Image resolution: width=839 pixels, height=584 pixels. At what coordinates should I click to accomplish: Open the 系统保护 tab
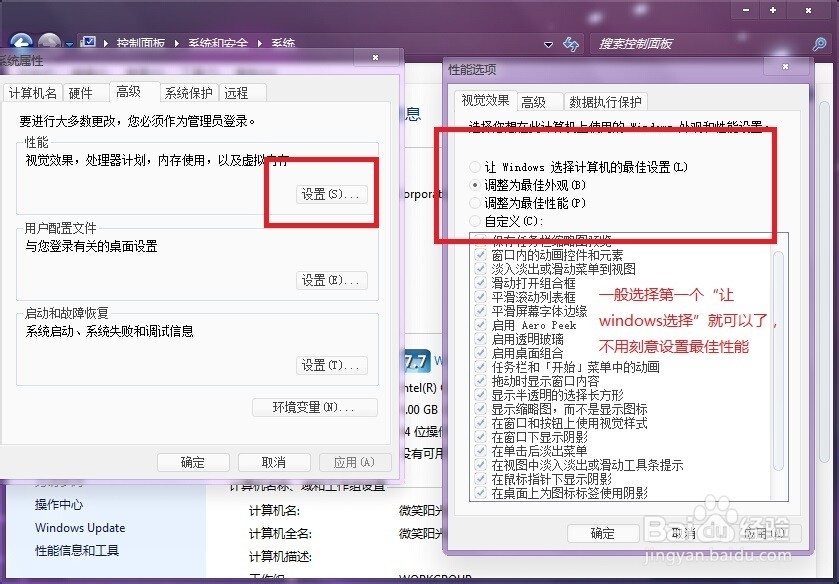(189, 93)
